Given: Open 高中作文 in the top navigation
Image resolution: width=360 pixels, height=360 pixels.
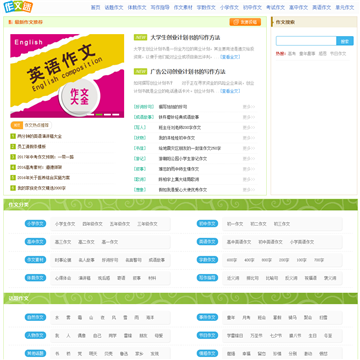Looking at the screenshot, I should 298,7.
